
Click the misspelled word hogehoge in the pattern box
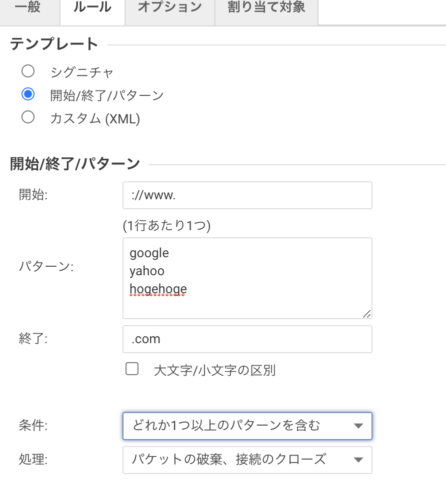pos(157,289)
